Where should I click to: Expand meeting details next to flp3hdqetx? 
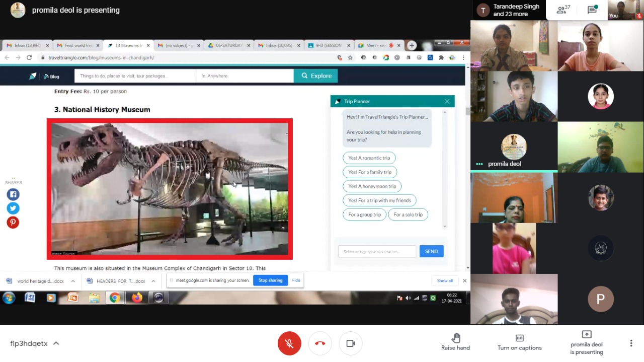56,343
